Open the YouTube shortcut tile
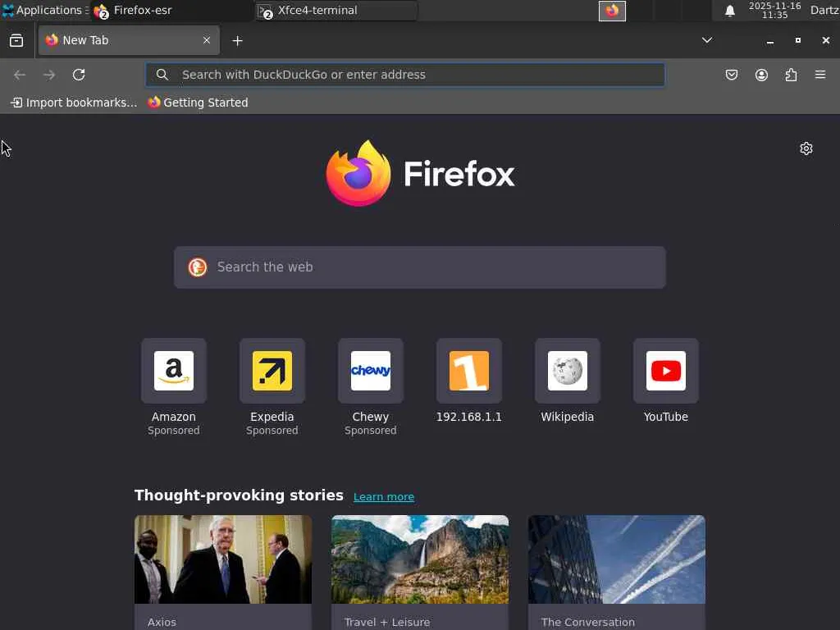 pos(666,371)
